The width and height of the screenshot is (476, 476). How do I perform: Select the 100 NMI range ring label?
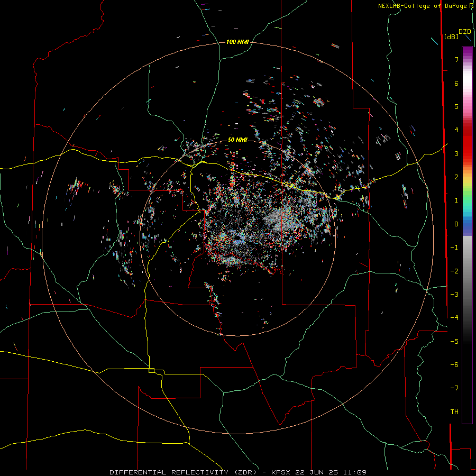[x=237, y=42]
